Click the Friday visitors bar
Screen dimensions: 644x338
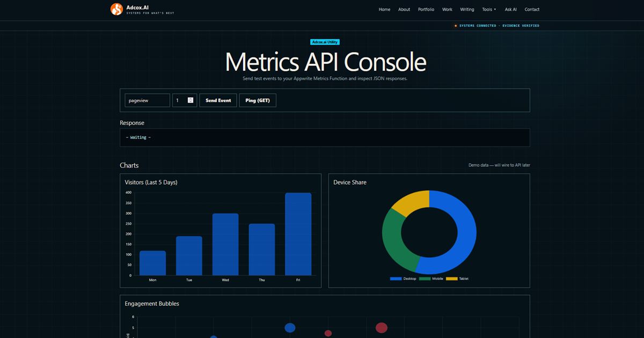click(x=298, y=234)
